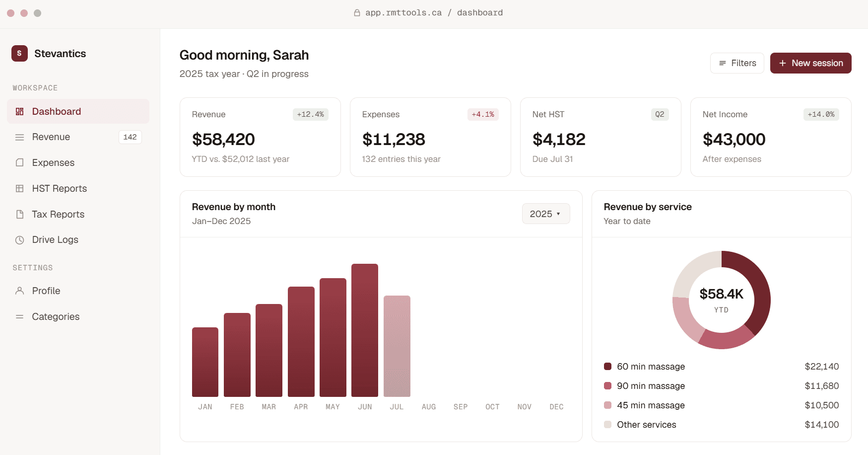Viewport: 868px width, 455px height.
Task: Click the Stevantics logo icon
Action: click(19, 53)
